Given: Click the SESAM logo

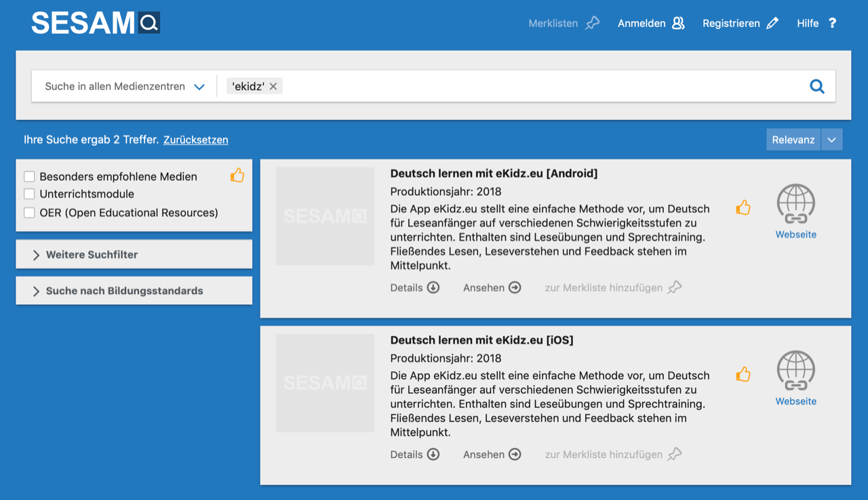Looking at the screenshot, I should tap(96, 23).
